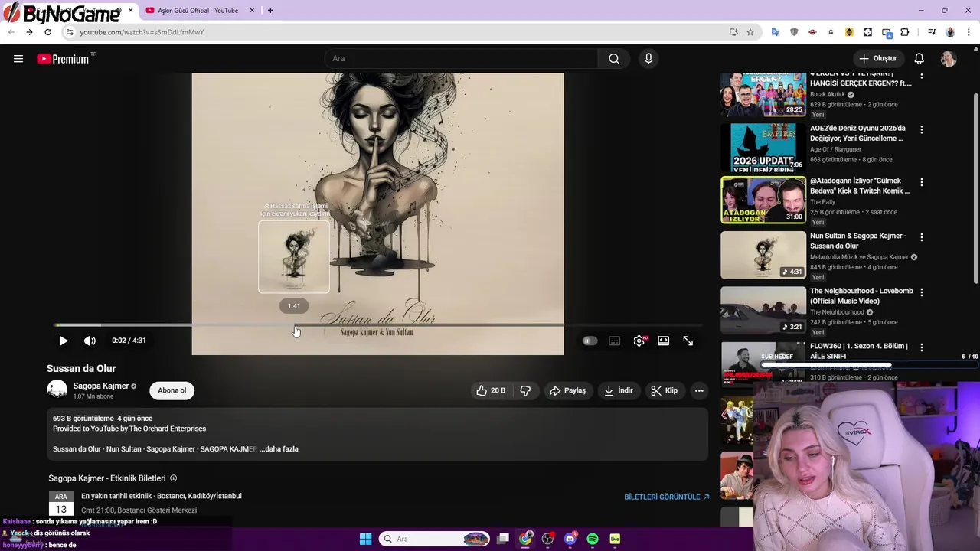The image size is (980, 551).
Task: Open OBS Studio from the taskbar
Action: click(x=547, y=539)
